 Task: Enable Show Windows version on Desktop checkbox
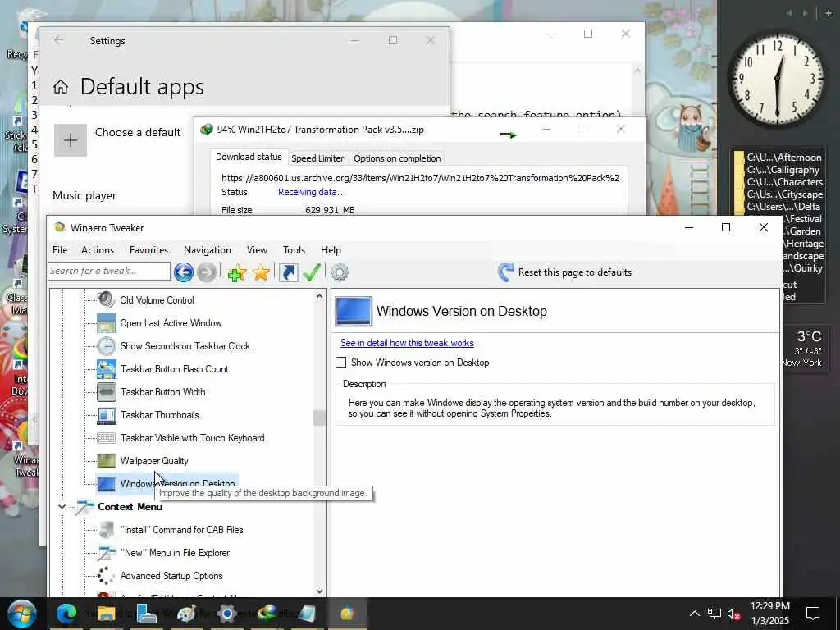(x=340, y=363)
